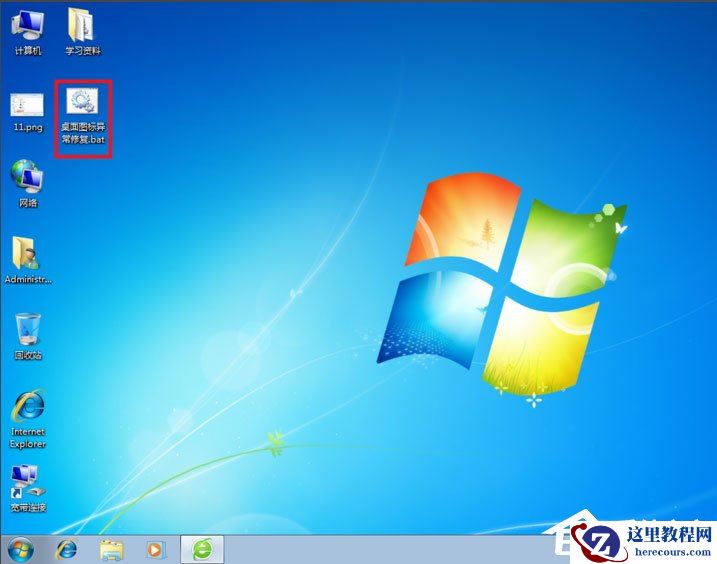The image size is (717, 564).
Task: Click the 宽带连接 label text
Action: 28,508
